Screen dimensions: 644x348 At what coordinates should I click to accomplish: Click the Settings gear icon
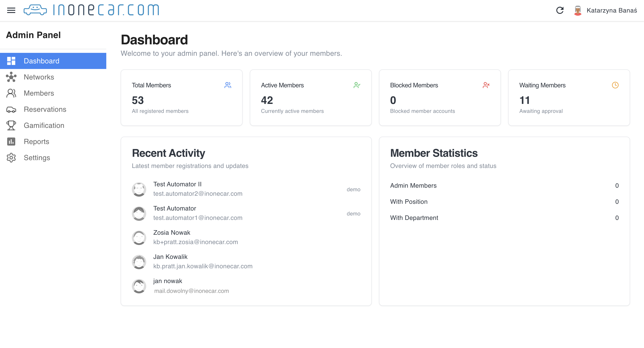pyautogui.click(x=11, y=157)
